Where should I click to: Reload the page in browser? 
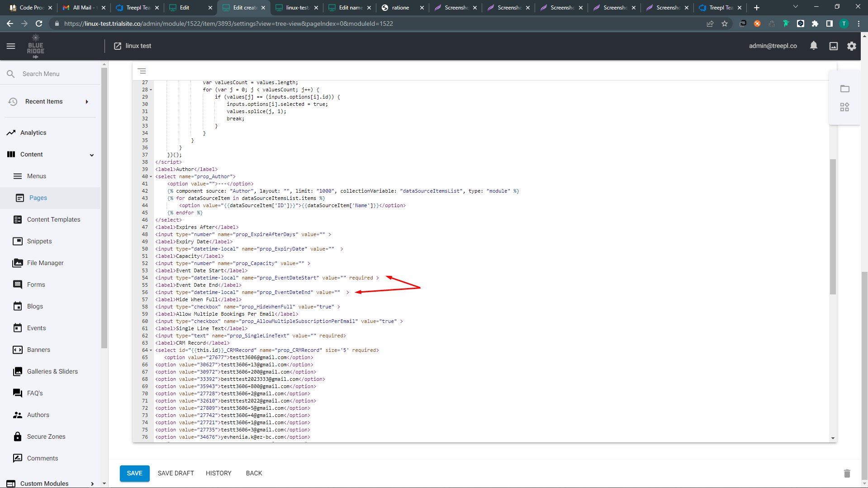[39, 24]
